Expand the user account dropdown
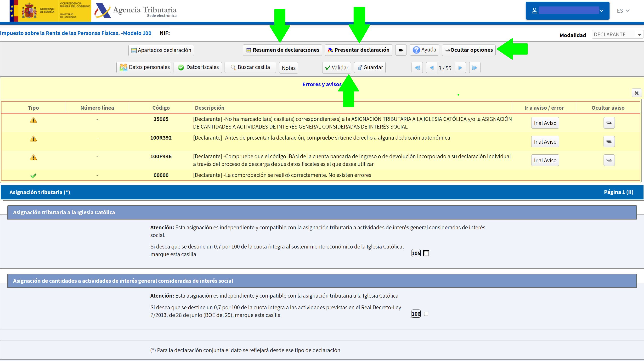This screenshot has width=644, height=361. tap(601, 11)
